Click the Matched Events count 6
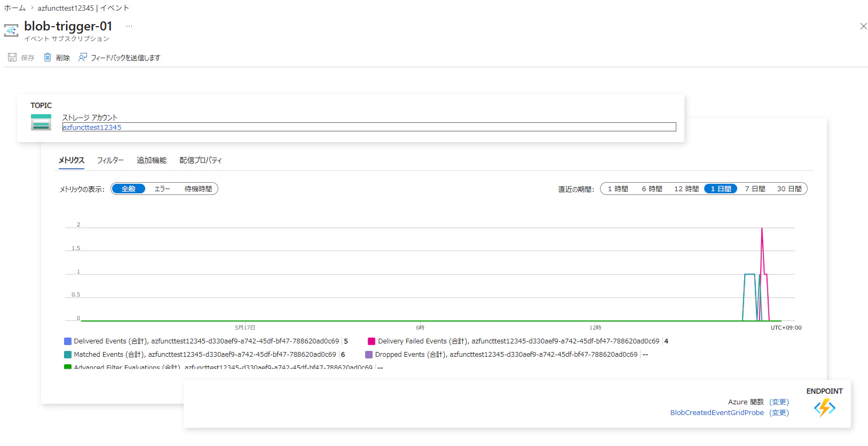 (343, 355)
